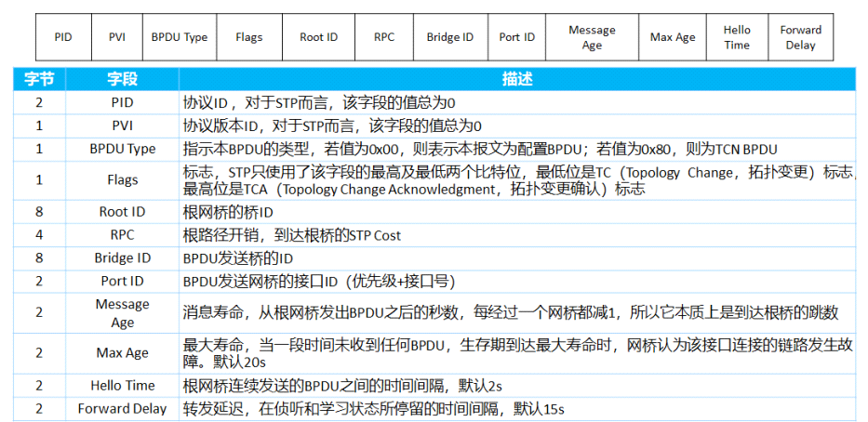868x422 pixels.
Task: Select the byte count 2 in the Hello Time row
Action: (39, 386)
